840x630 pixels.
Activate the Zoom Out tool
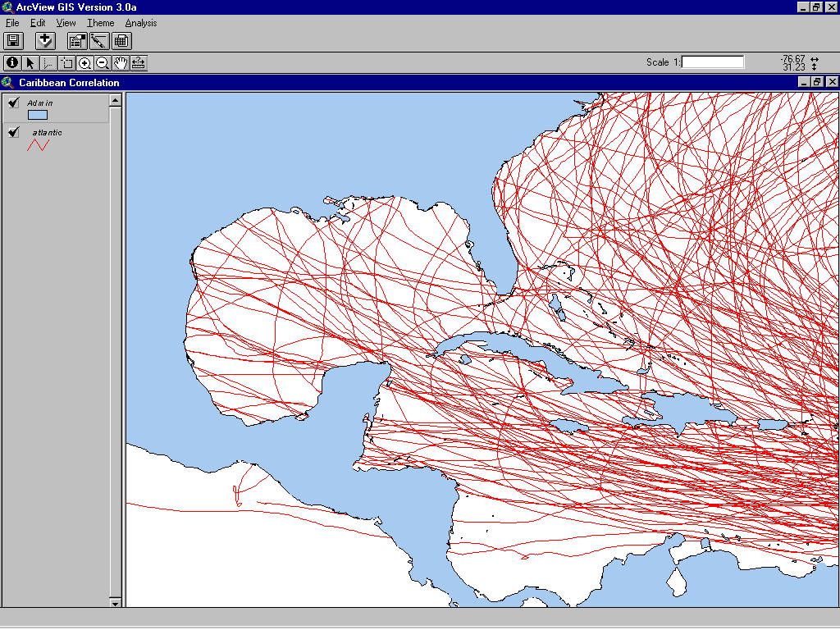coord(103,62)
